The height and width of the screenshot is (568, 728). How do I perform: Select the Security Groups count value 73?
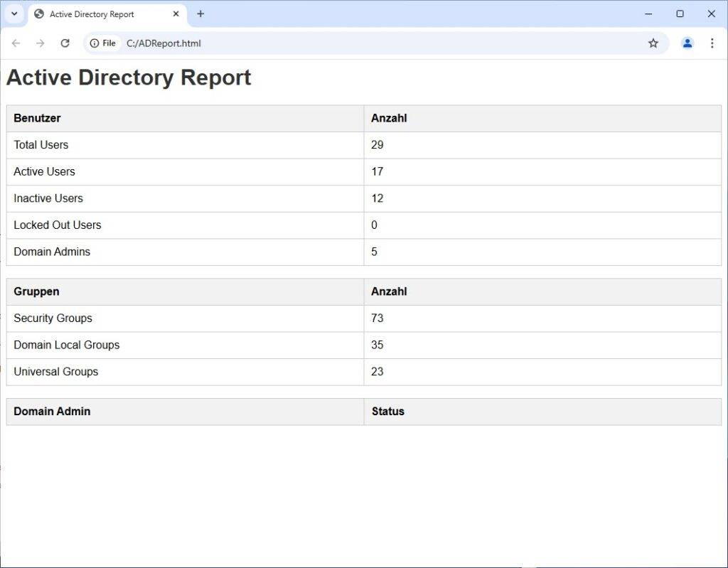(x=377, y=318)
